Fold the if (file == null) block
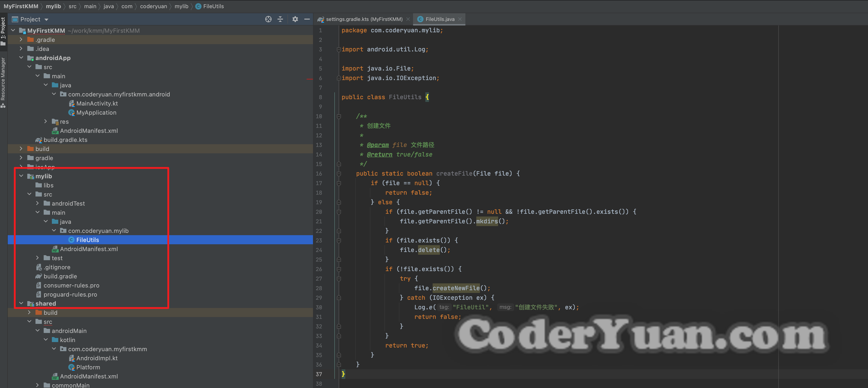The height and width of the screenshot is (388, 868). coord(339,183)
